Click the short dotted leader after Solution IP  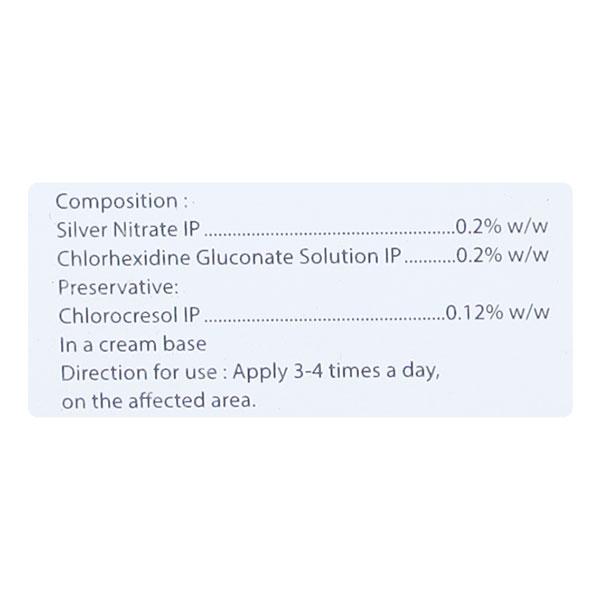click(x=430, y=257)
